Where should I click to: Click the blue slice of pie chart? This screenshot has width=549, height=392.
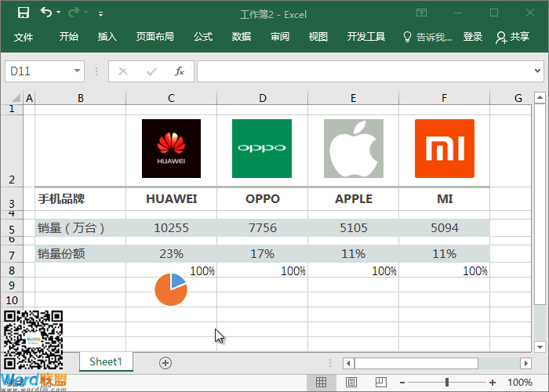click(177, 281)
